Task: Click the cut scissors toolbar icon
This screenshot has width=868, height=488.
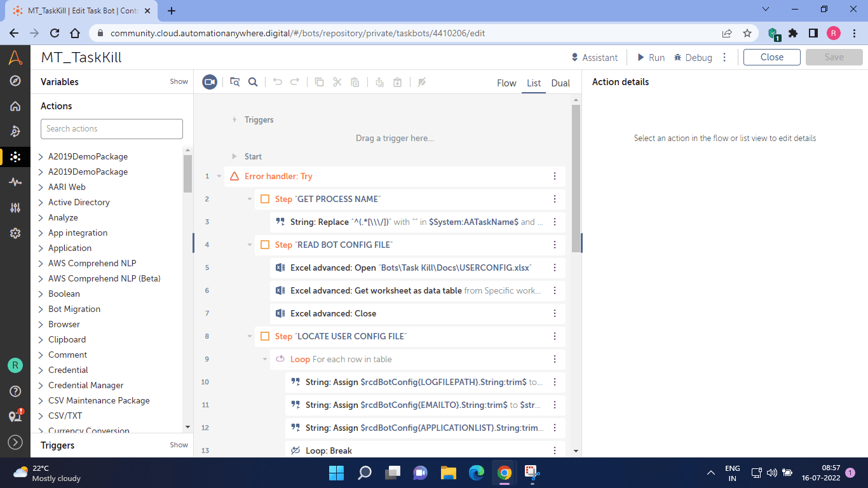Action: (x=337, y=82)
